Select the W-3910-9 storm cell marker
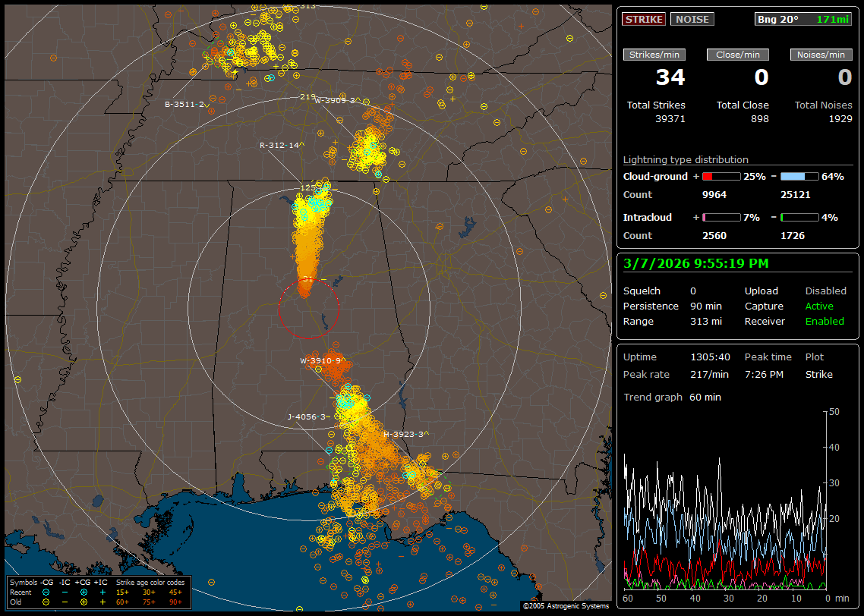Viewport: 864px width, 616px height. [322, 360]
